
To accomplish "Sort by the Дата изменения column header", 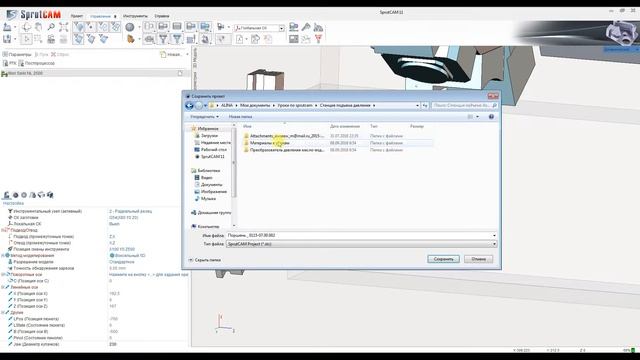I will coord(345,127).
